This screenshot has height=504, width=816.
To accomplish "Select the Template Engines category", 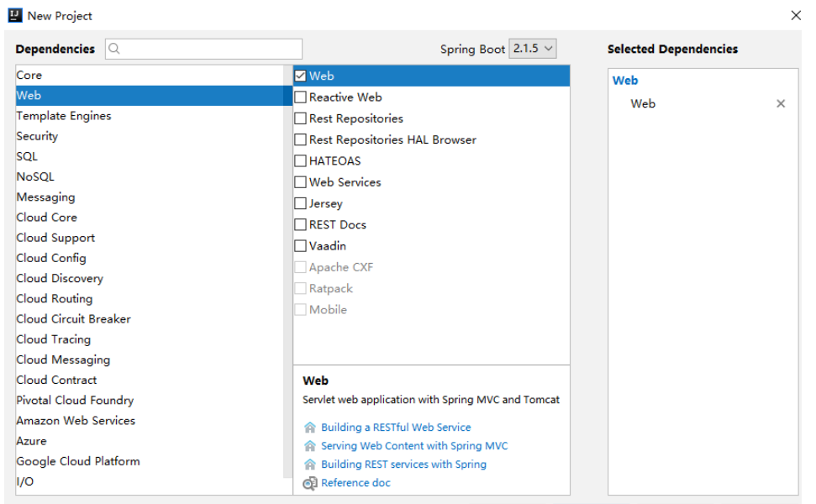I will click(150, 116).
